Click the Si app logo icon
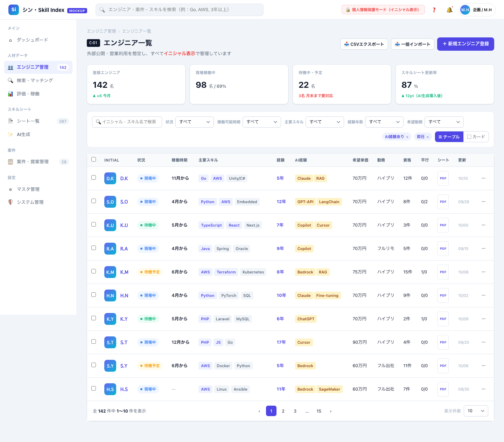Screen dimensions: 504x442 pyautogui.click(x=14, y=10)
